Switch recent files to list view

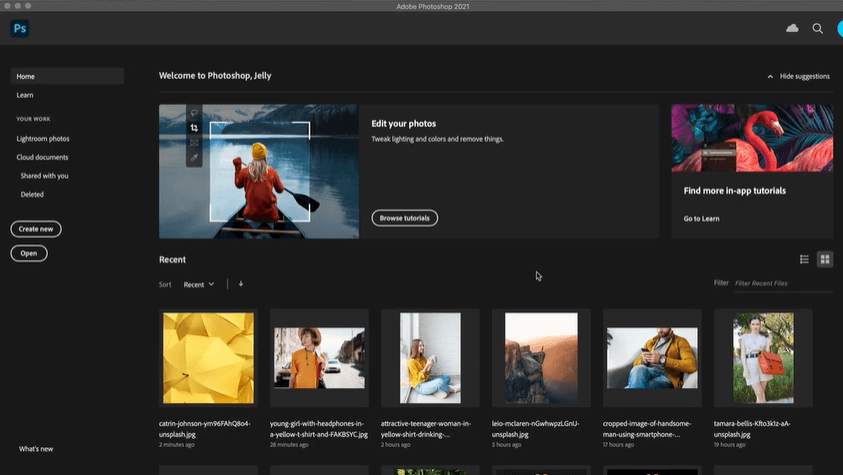click(804, 259)
